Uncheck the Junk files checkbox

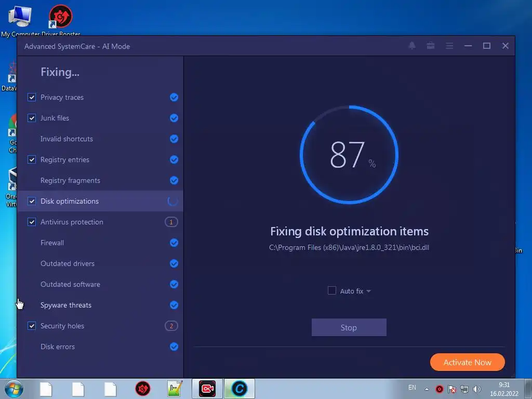pyautogui.click(x=32, y=118)
